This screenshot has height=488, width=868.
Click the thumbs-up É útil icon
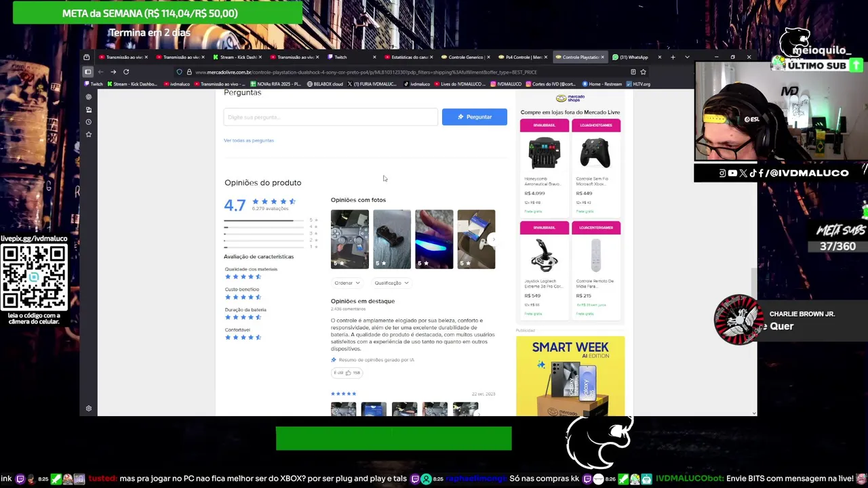(349, 373)
